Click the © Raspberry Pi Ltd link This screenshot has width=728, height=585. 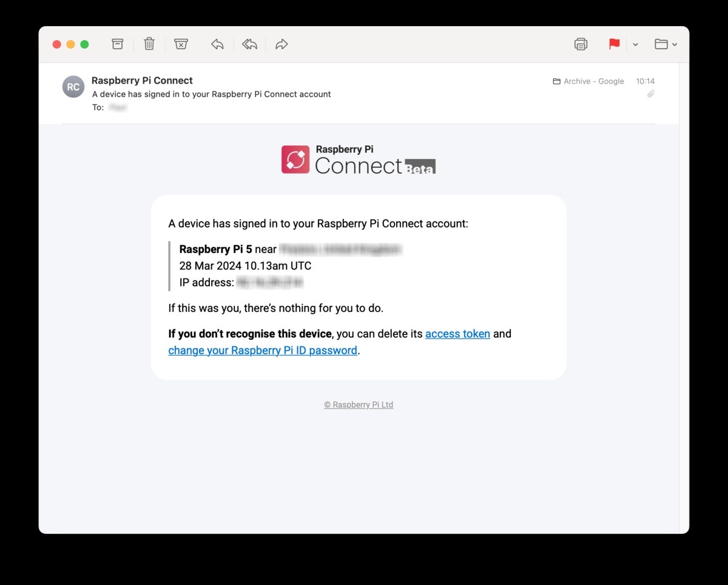coord(359,404)
